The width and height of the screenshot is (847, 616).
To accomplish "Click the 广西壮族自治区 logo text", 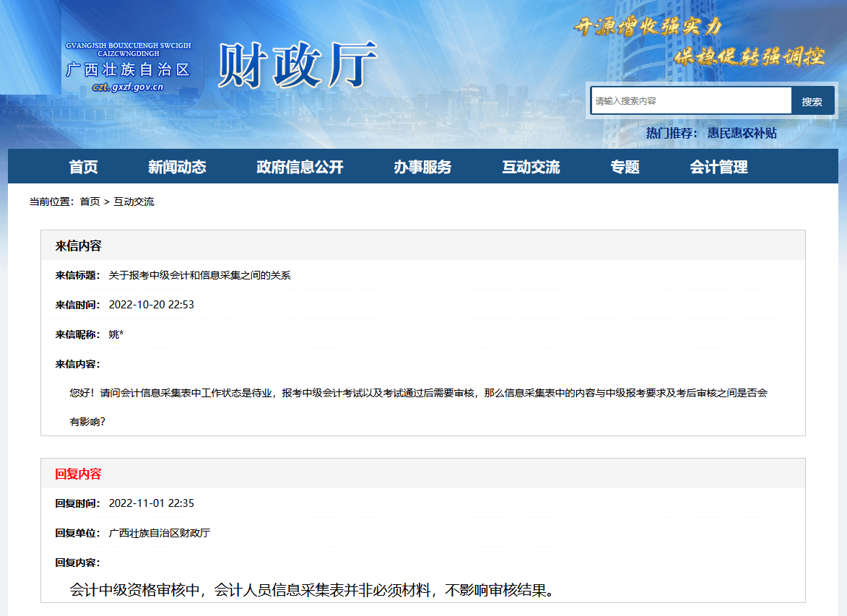I will pyautogui.click(x=128, y=70).
